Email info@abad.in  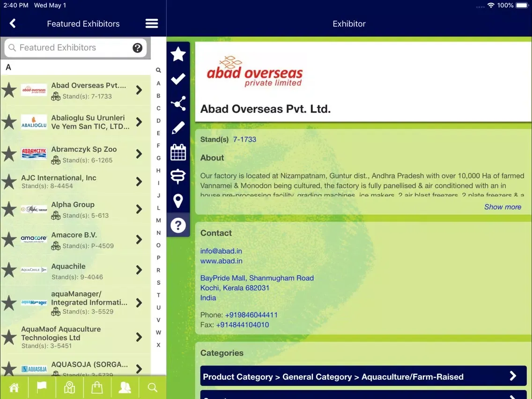221,251
